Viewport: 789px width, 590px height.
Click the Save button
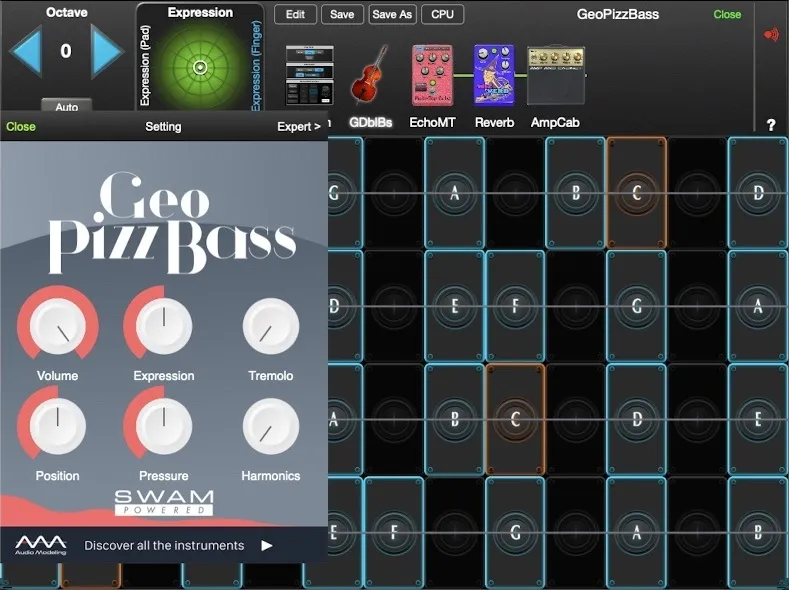(x=342, y=14)
